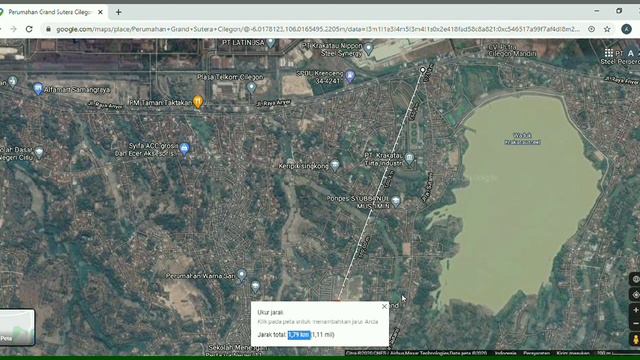Click the globe view button
Image resolution: width=640 pixels, height=360 pixels.
pos(636,279)
